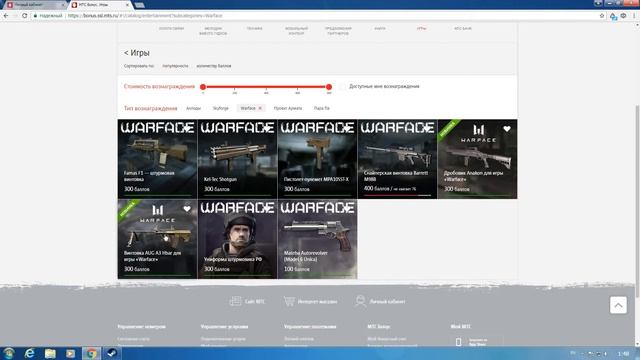Click the МТС Бонус footer column heading

[x=378, y=327]
